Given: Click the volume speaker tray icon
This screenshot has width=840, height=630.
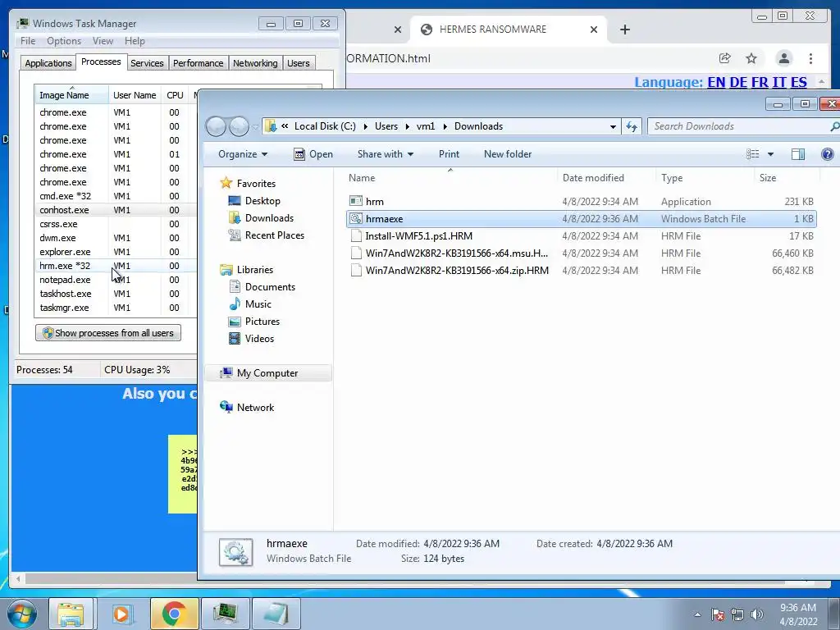Looking at the screenshot, I should [757, 614].
